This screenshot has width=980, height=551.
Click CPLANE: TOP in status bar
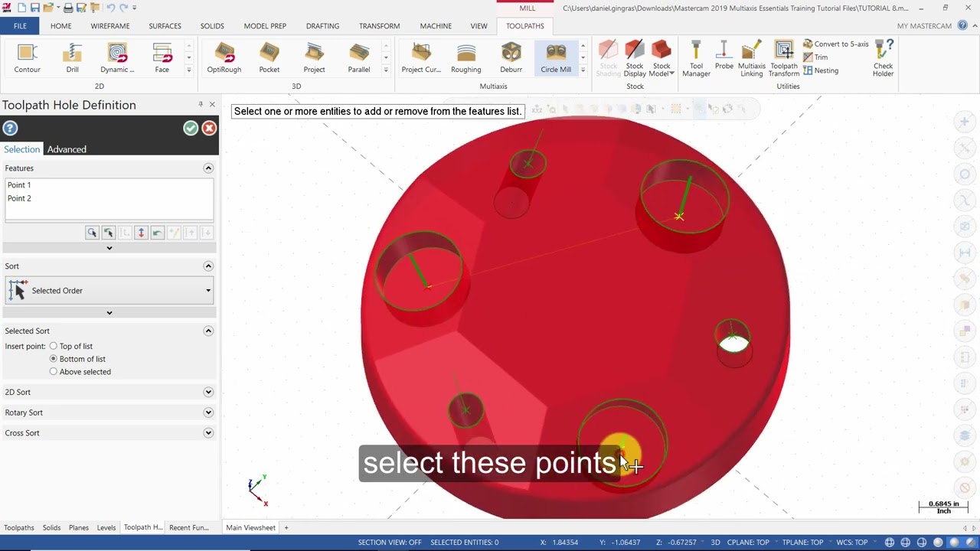click(x=748, y=543)
